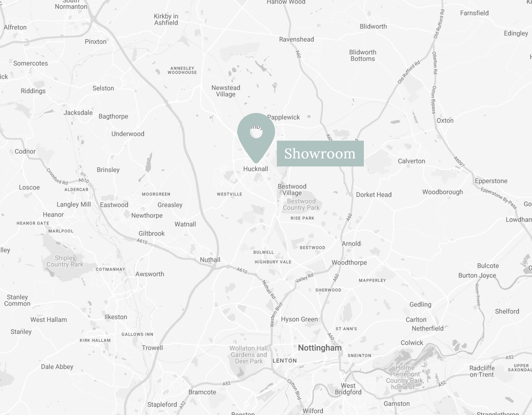This screenshot has width=532, height=415.
Task: Select the Ilkeston label
Action: click(116, 317)
